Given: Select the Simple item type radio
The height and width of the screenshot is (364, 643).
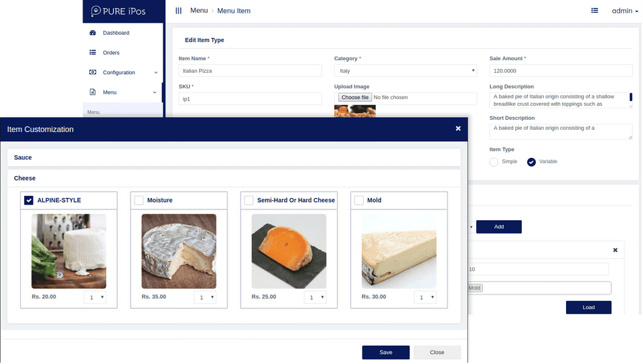Looking at the screenshot, I should pyautogui.click(x=494, y=162).
